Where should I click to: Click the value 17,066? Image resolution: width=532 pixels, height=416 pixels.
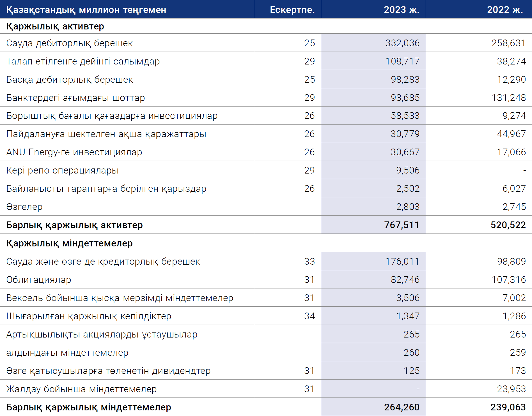point(511,152)
